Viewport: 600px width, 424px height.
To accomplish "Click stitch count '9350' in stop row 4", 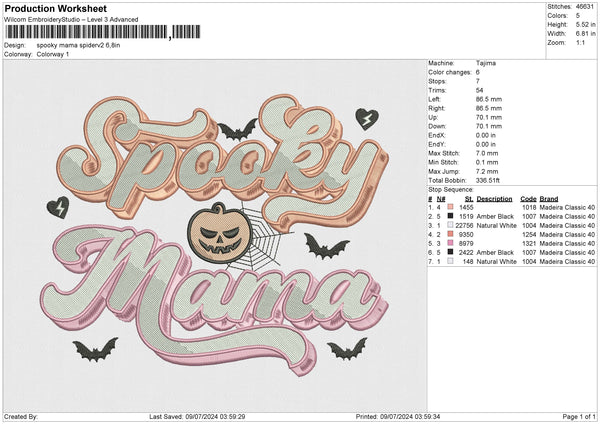I will point(466,235).
